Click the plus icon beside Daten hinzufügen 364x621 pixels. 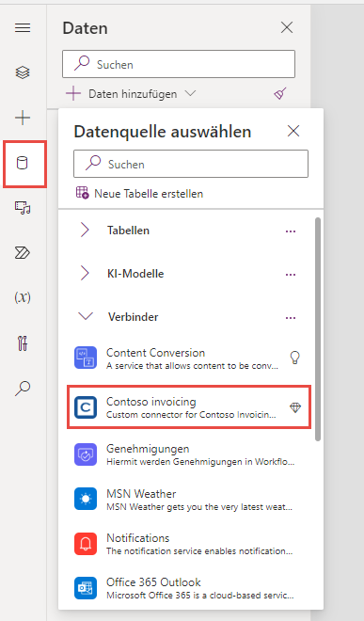[73, 94]
